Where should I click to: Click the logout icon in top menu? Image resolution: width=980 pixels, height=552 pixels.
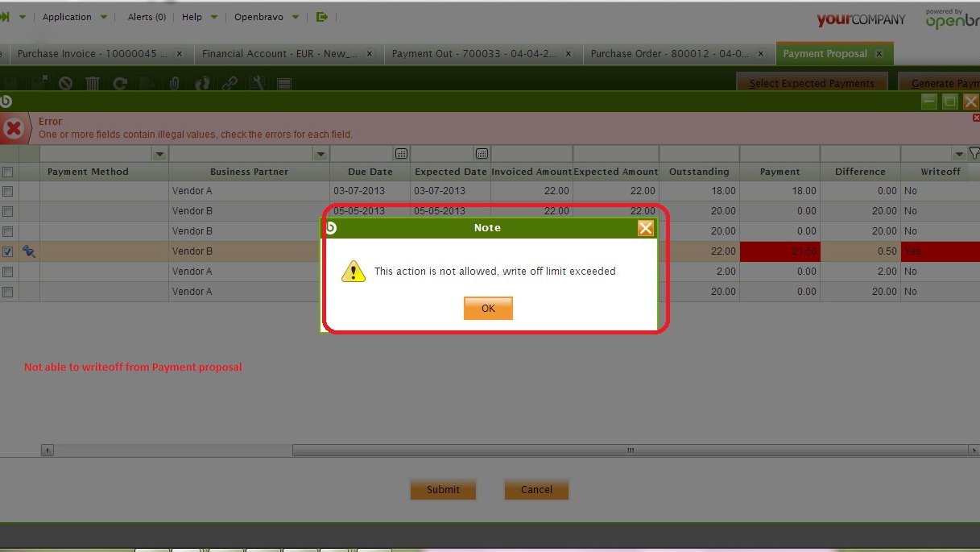[322, 17]
